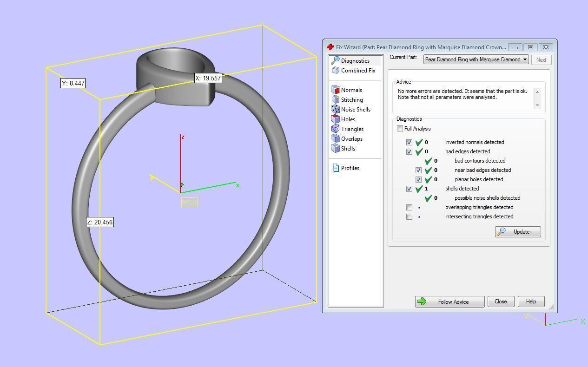Click the Shells icon in sidebar
Screen dimensions: 588x367
pos(335,148)
